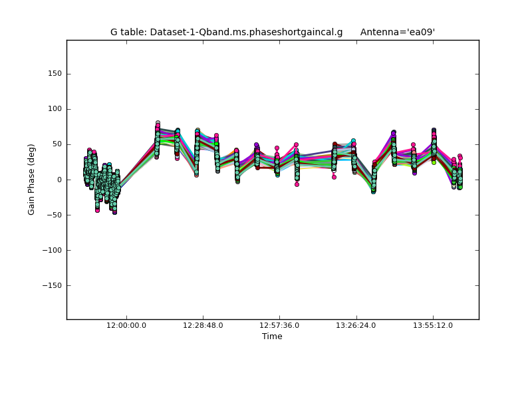Select the 100 y-axis tick label

(x=54, y=109)
